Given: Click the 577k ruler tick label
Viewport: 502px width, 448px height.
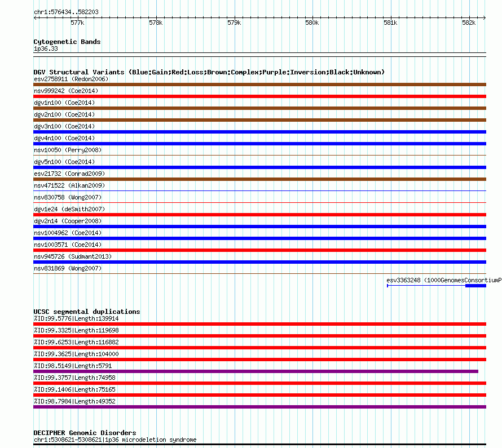Looking at the screenshot, I should 77,23.
